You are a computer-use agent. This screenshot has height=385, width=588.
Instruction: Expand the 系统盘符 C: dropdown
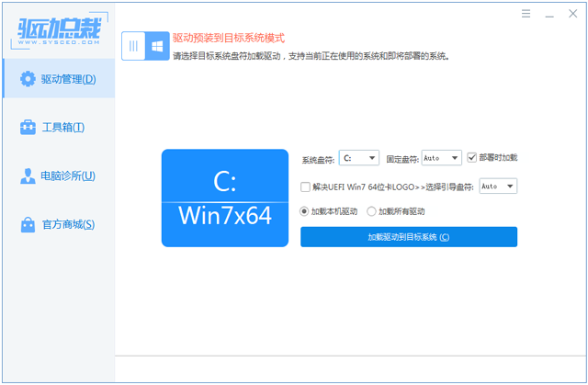(x=359, y=158)
